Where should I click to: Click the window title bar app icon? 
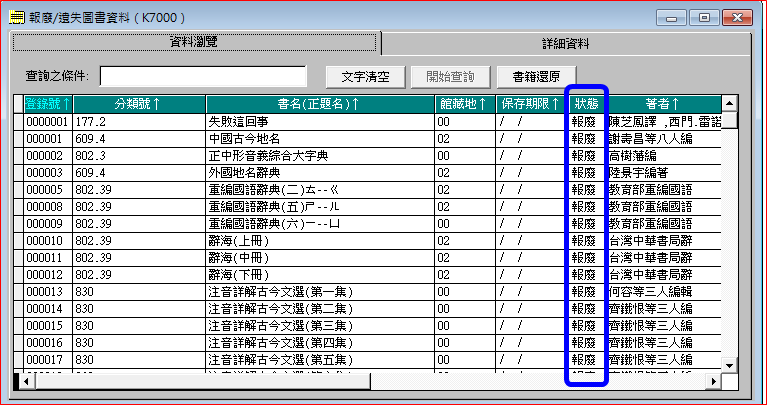(x=17, y=18)
